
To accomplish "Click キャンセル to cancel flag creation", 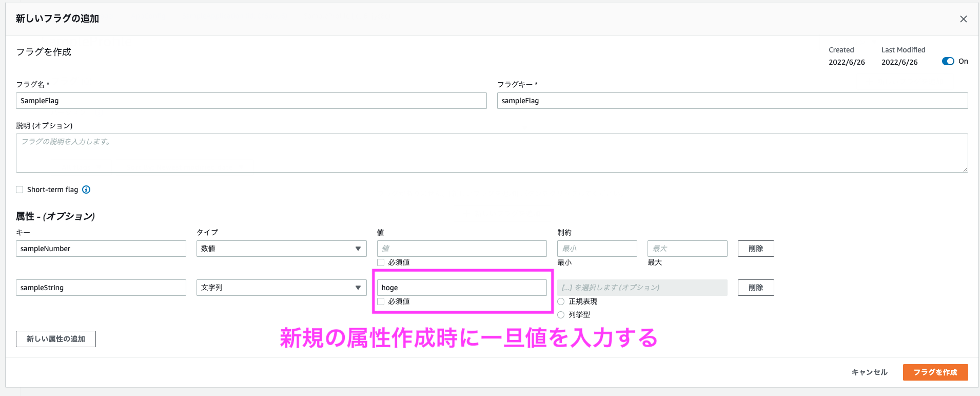I will (869, 372).
